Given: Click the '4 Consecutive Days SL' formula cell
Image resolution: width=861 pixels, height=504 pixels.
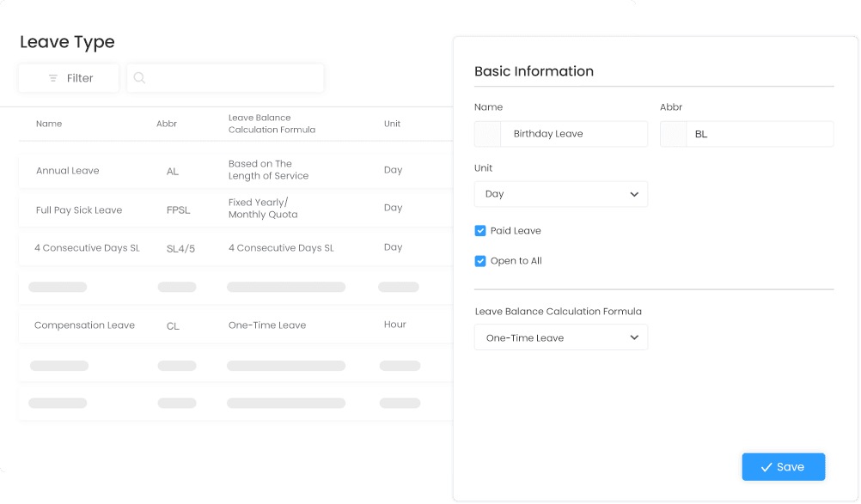Looking at the screenshot, I should point(281,248).
